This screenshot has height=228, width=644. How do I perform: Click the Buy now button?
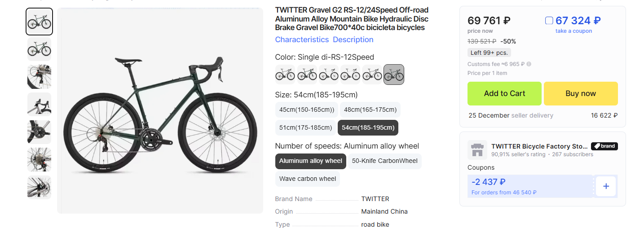[581, 93]
